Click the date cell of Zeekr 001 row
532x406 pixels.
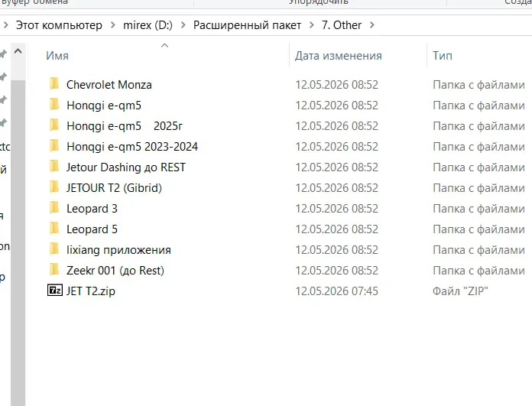pyautogui.click(x=336, y=271)
